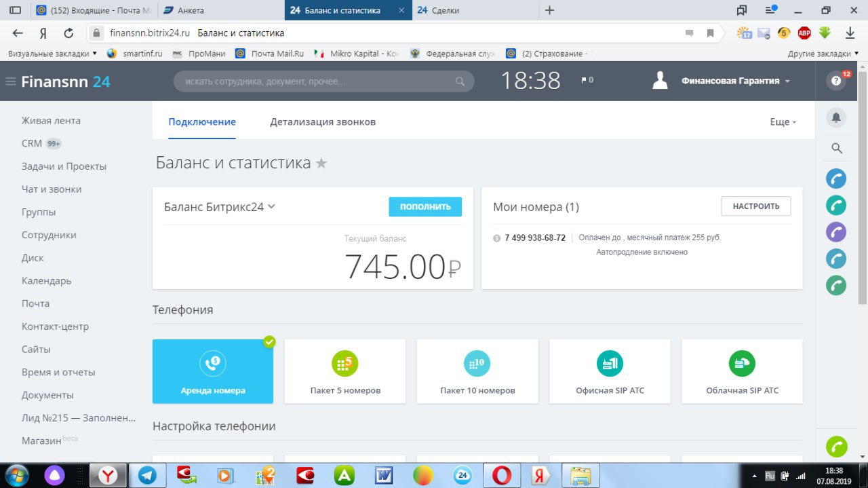The image size is (868, 488).
Task: Open Время и отчеты in the left menu
Action: [58, 372]
